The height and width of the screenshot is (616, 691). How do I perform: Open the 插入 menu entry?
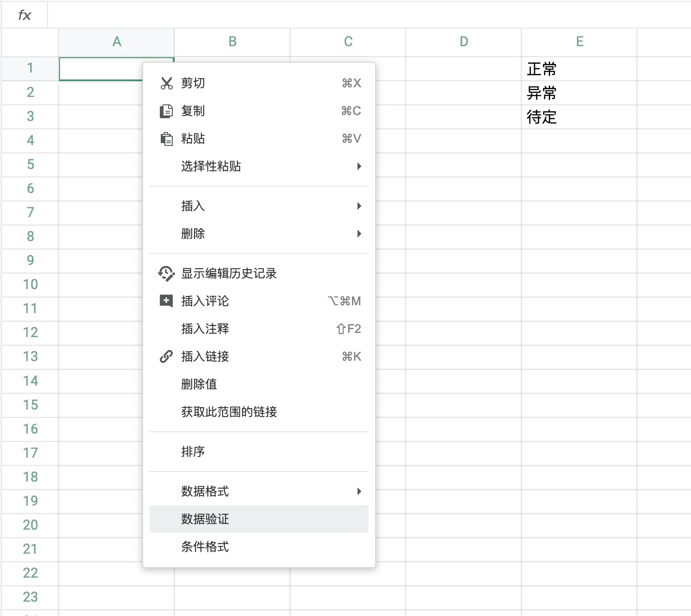tap(259, 206)
